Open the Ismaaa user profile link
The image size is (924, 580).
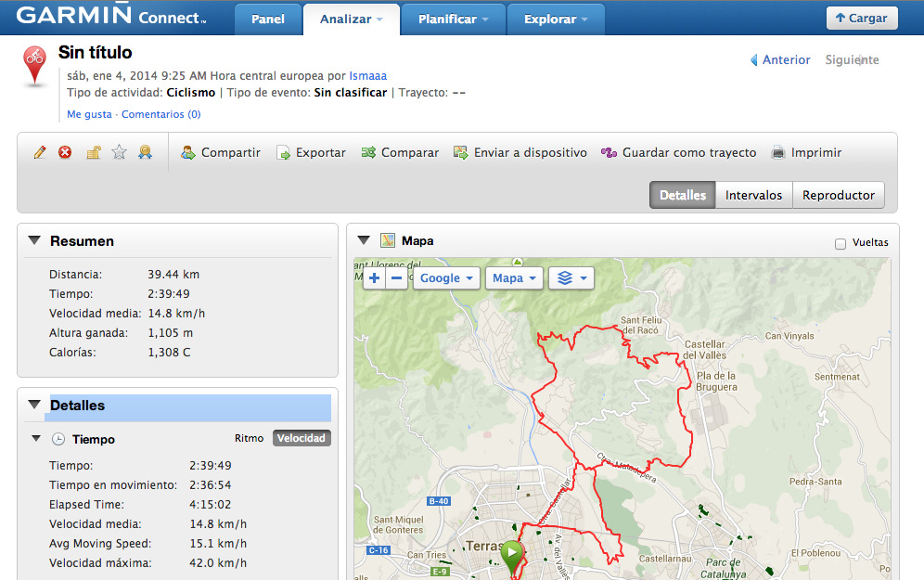pyautogui.click(x=368, y=75)
